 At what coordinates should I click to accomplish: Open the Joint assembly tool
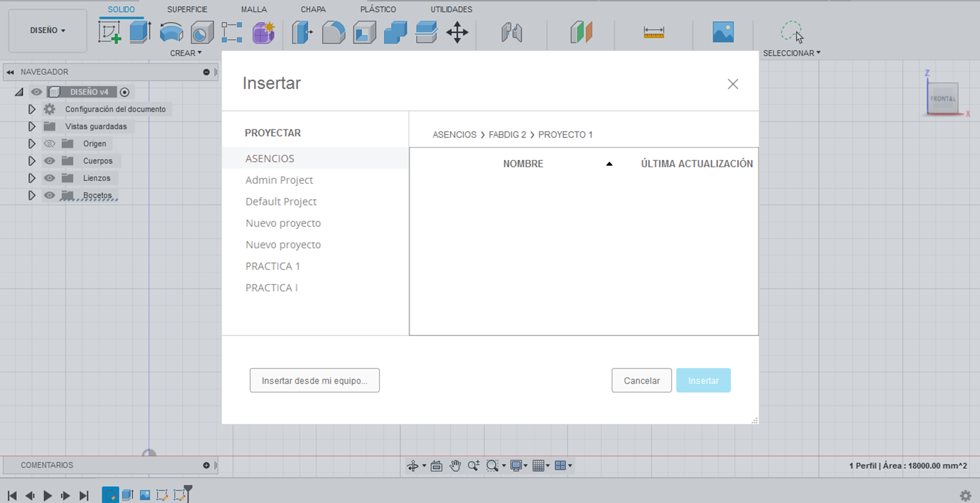point(511,32)
